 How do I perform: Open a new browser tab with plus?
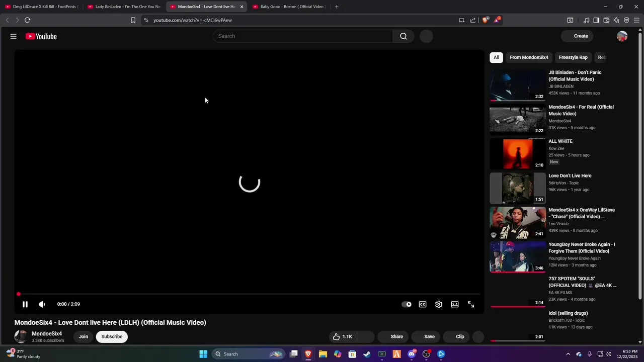(337, 7)
